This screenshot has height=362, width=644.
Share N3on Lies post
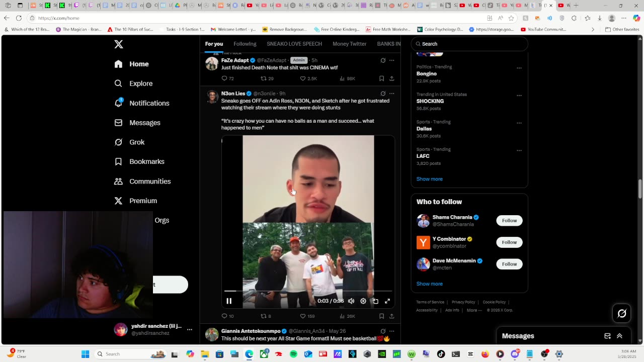(x=391, y=316)
